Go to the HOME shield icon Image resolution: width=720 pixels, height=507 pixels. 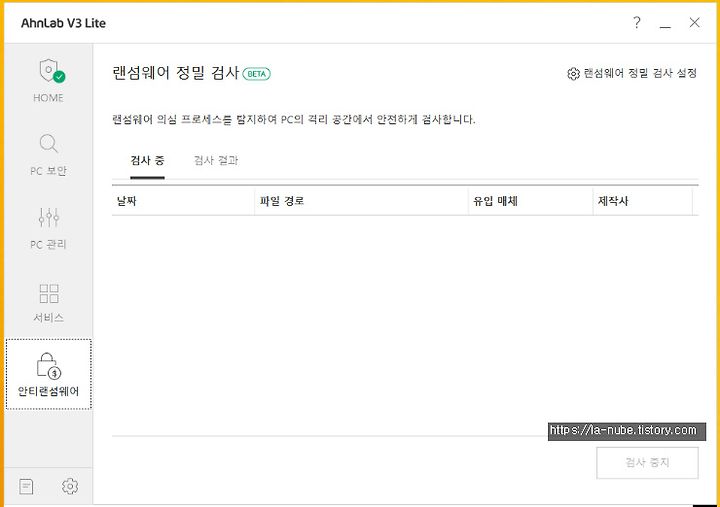pos(51,71)
